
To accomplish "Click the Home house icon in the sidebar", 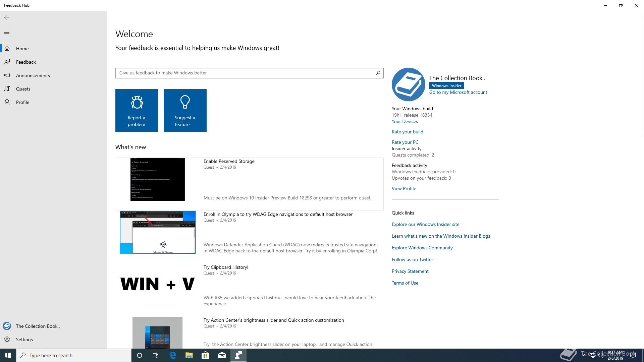I will coord(7,49).
